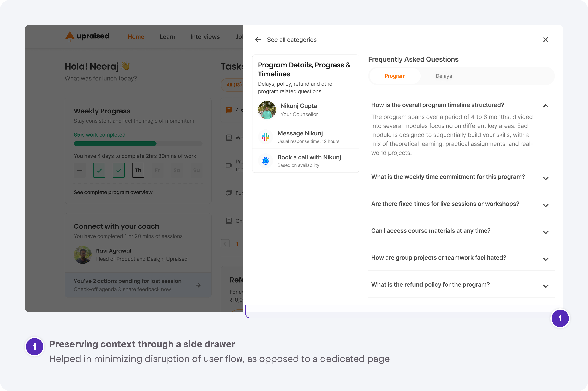This screenshot has height=391, width=588.
Task: Click the Program Details, Progress & Timelines title
Action: (304, 69)
